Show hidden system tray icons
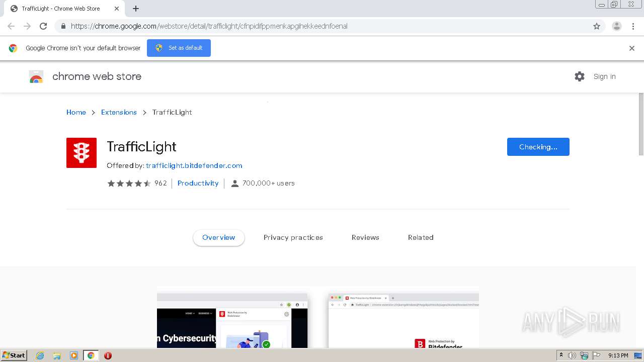This screenshot has width=644, height=362. [561, 355]
